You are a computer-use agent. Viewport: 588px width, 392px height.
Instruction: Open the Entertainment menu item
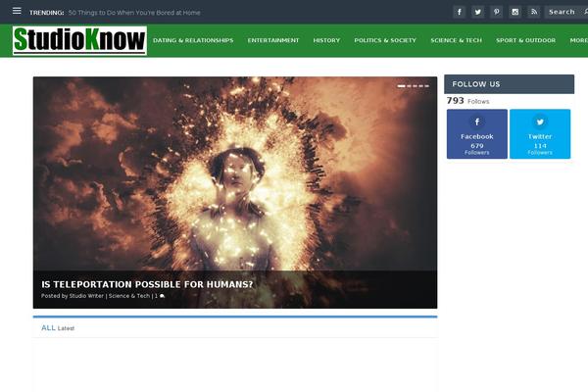click(273, 40)
